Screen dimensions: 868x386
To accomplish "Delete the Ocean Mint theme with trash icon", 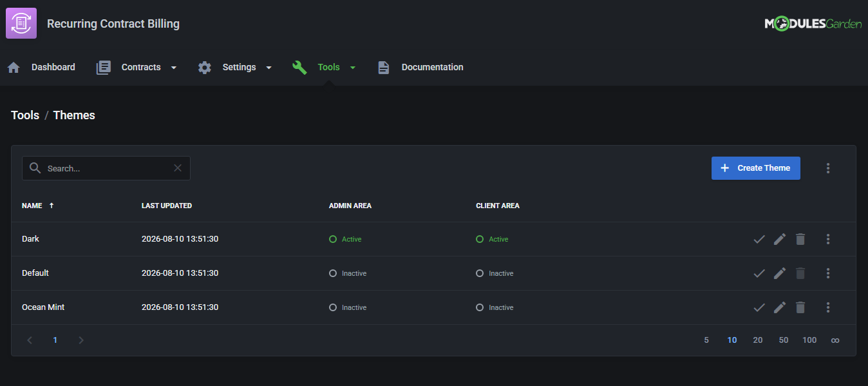I will click(x=800, y=307).
